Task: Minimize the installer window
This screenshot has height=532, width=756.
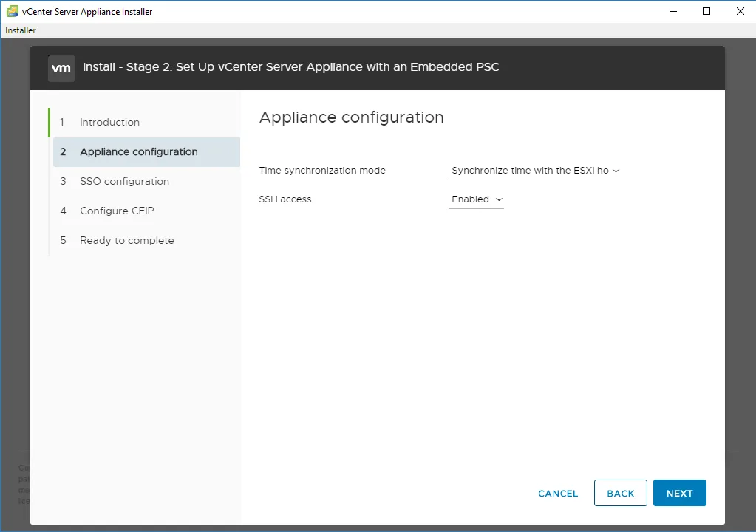Action: [673, 11]
